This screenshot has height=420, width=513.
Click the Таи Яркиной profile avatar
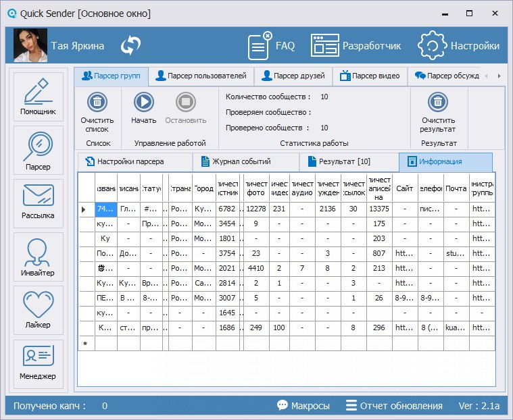click(30, 46)
